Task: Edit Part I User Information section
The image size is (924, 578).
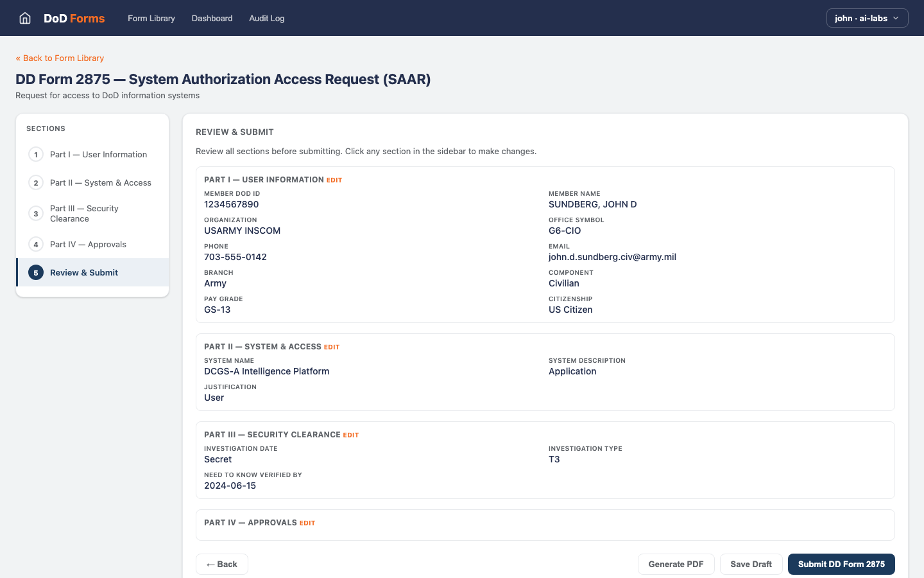Action: 334,180
